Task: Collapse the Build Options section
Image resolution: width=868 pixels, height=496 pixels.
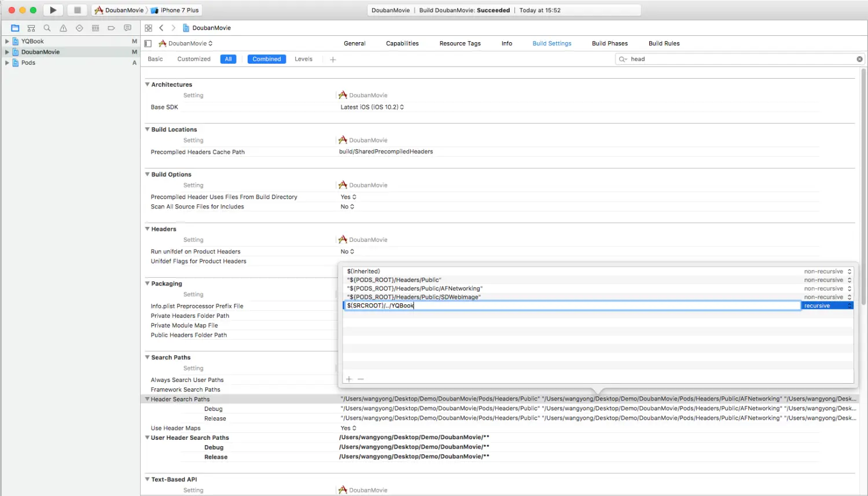Action: tap(147, 174)
